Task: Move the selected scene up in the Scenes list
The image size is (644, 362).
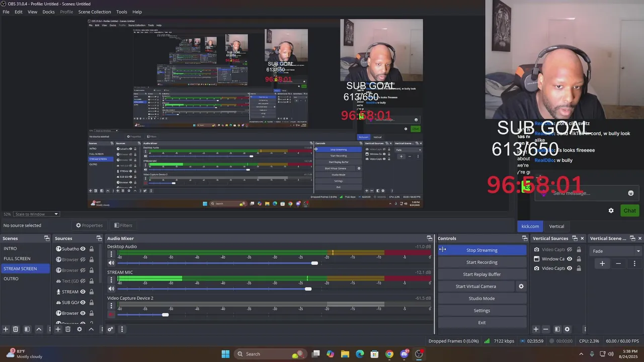Action: [39, 329]
